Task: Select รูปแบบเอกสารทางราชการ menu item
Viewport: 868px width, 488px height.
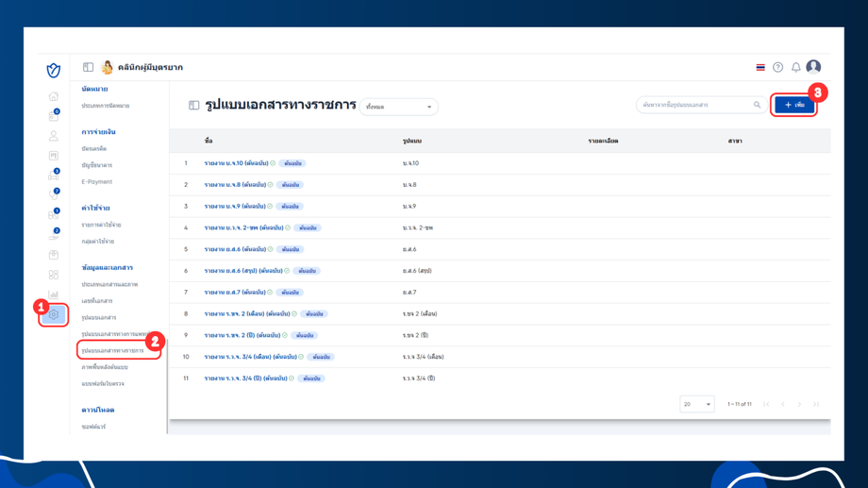Action: (x=112, y=350)
